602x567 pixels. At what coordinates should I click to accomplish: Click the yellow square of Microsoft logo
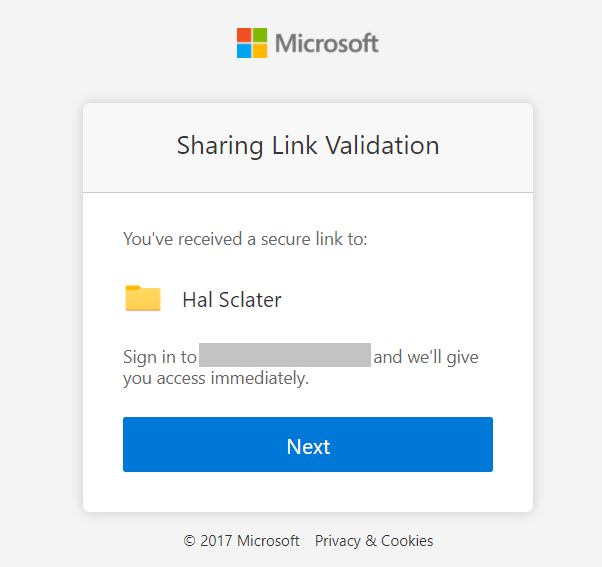(x=260, y=51)
